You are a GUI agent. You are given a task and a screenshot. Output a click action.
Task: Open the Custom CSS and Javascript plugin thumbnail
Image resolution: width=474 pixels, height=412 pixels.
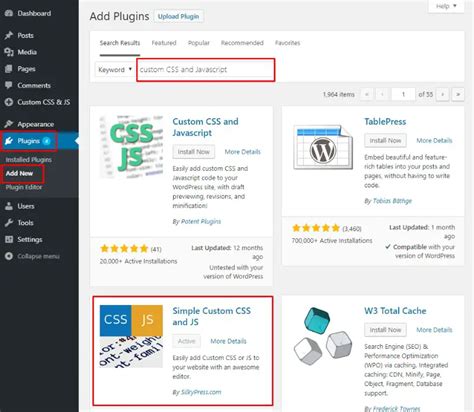pos(132,147)
